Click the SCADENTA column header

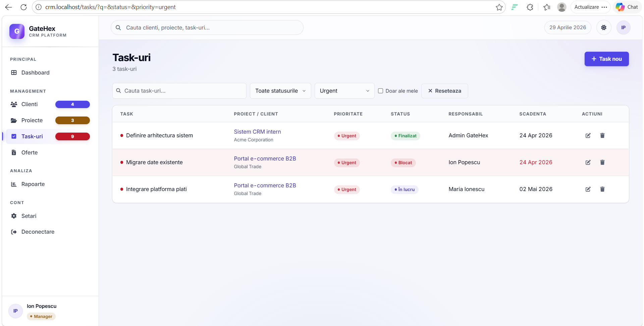pyautogui.click(x=533, y=114)
